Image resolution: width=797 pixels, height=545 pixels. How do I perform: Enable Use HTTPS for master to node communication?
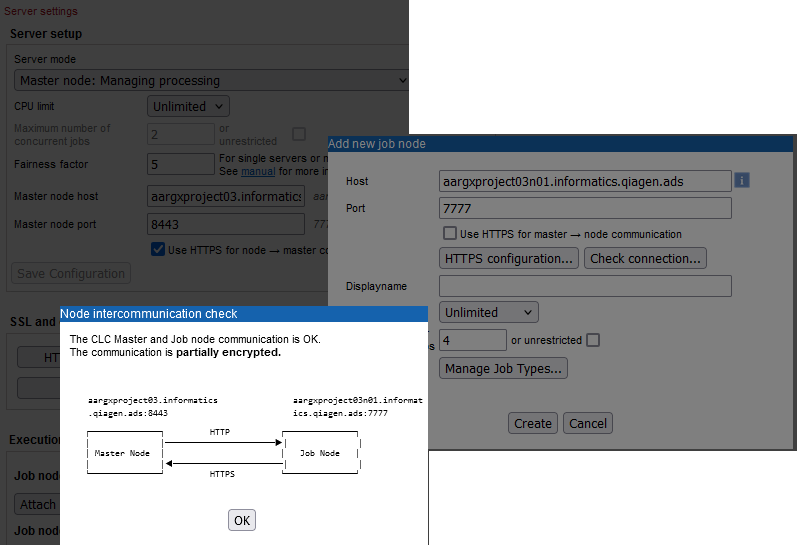[450, 233]
